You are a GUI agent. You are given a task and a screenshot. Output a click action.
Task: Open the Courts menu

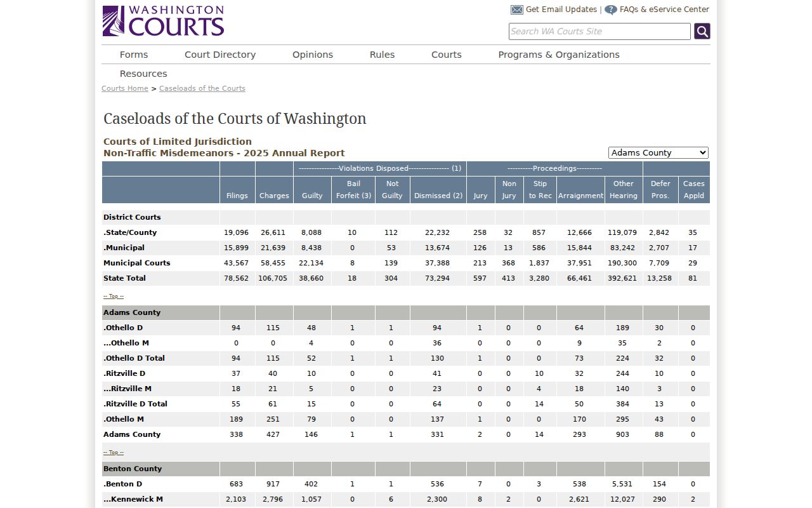click(447, 55)
